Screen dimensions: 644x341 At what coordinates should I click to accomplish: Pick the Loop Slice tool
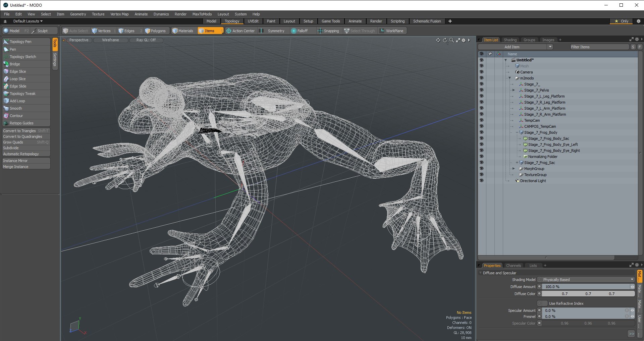click(x=26, y=79)
